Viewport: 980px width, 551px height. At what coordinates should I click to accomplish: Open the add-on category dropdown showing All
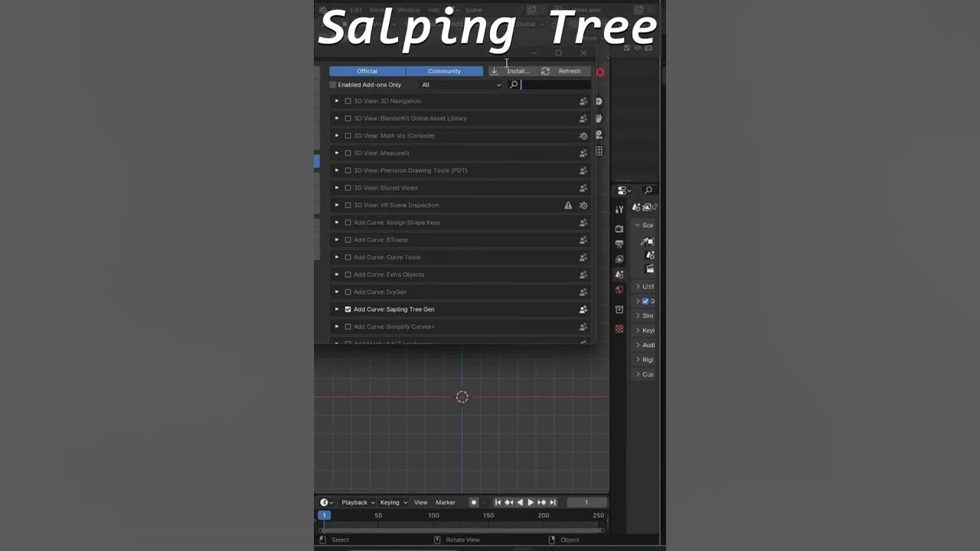click(461, 85)
